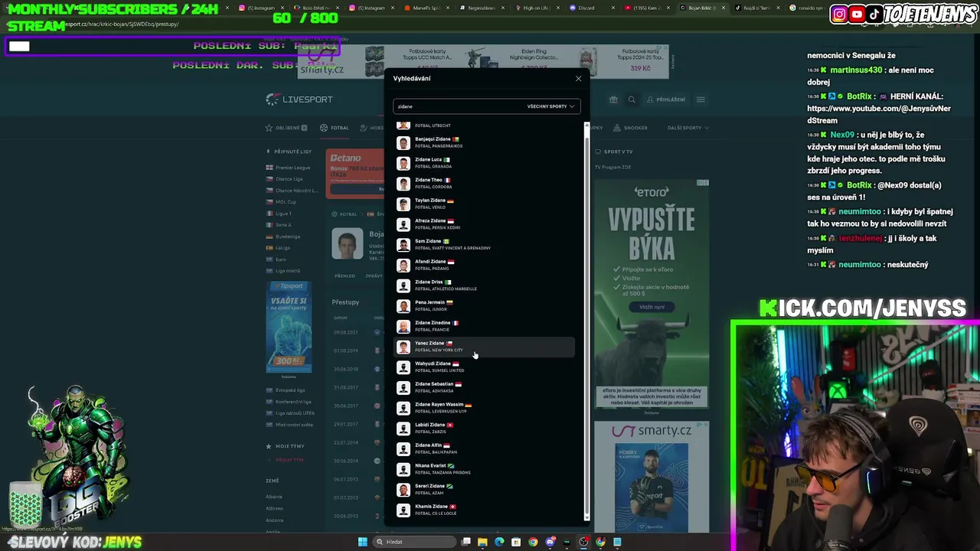Click the Vložit button in eToro ad
The image size is (980, 551).
click(x=652, y=307)
